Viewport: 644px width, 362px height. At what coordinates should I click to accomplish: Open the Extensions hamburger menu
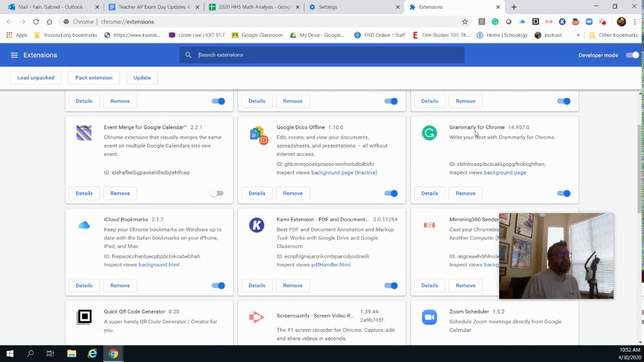(x=14, y=55)
